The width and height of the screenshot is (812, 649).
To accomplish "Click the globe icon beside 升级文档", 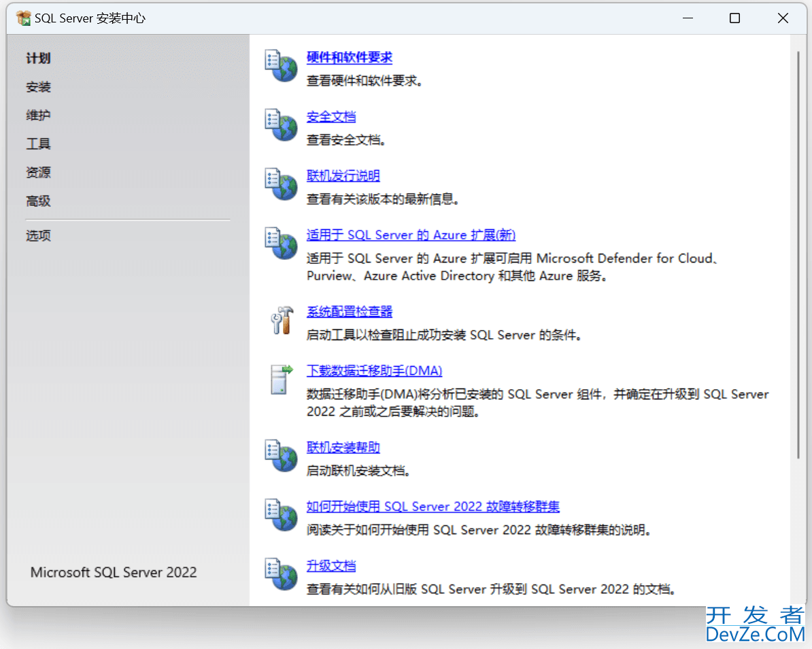I will coord(281,574).
